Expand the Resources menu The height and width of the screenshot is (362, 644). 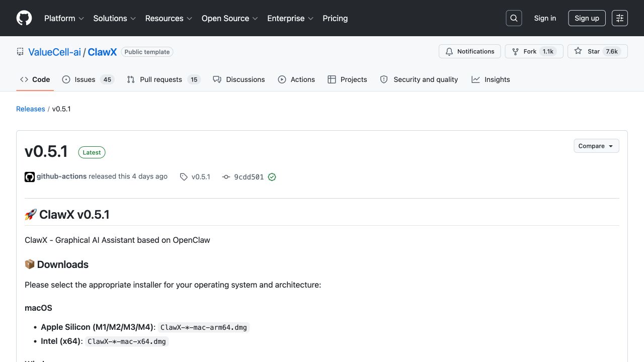click(x=169, y=18)
